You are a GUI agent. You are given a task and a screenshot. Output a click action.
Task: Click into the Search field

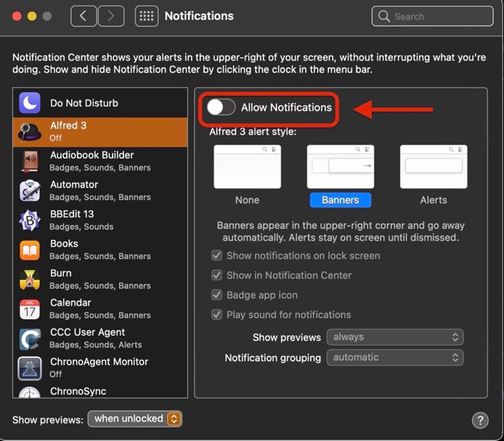point(433,16)
